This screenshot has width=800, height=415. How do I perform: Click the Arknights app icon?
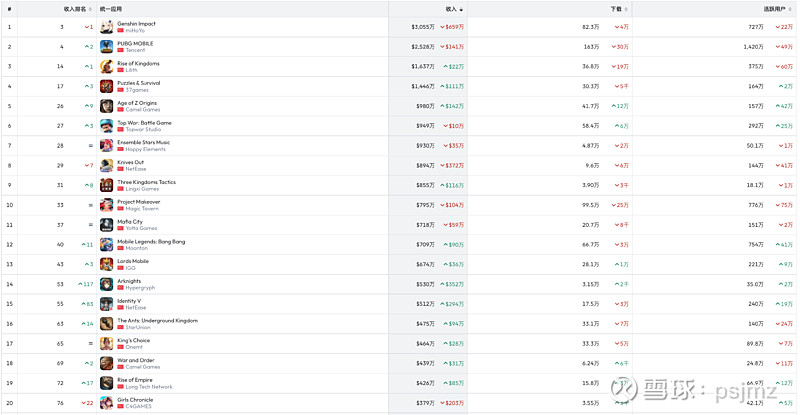[106, 284]
